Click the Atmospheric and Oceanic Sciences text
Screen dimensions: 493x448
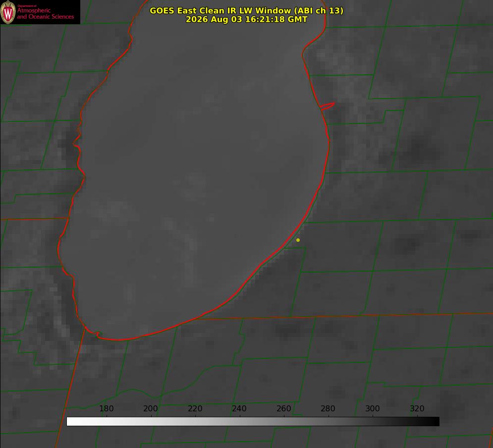pyautogui.click(x=45, y=13)
